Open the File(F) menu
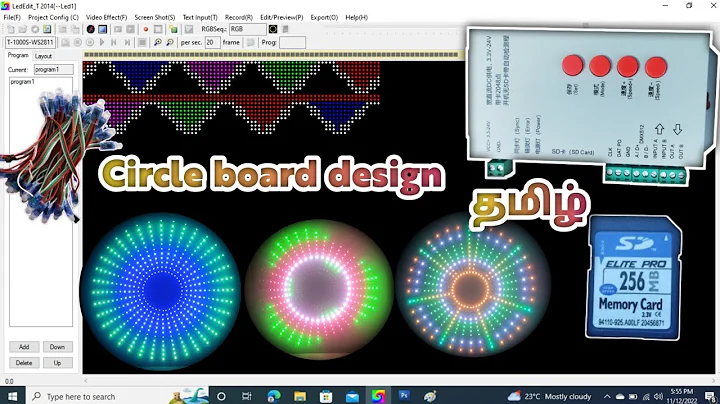This screenshot has width=720, height=404. [x=12, y=17]
